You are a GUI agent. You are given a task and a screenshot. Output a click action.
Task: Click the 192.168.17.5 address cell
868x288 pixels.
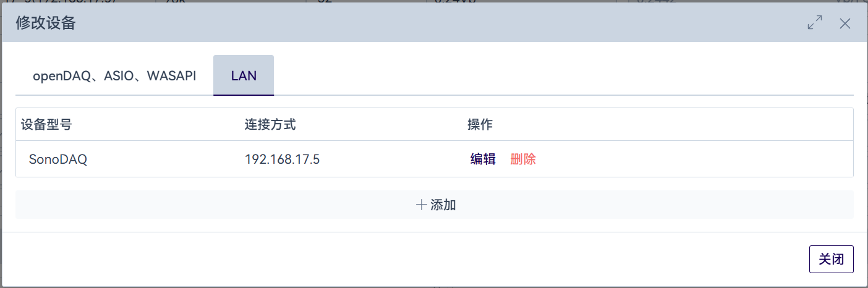point(282,159)
